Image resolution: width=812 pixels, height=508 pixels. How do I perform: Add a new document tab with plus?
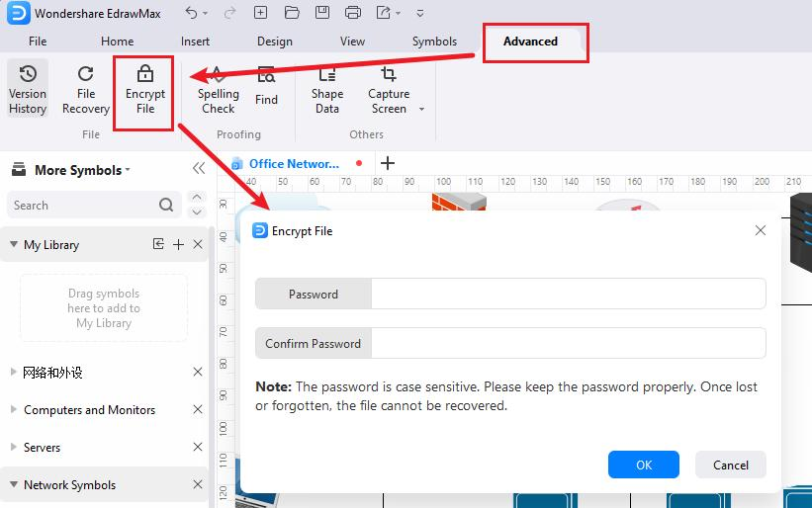(x=388, y=163)
